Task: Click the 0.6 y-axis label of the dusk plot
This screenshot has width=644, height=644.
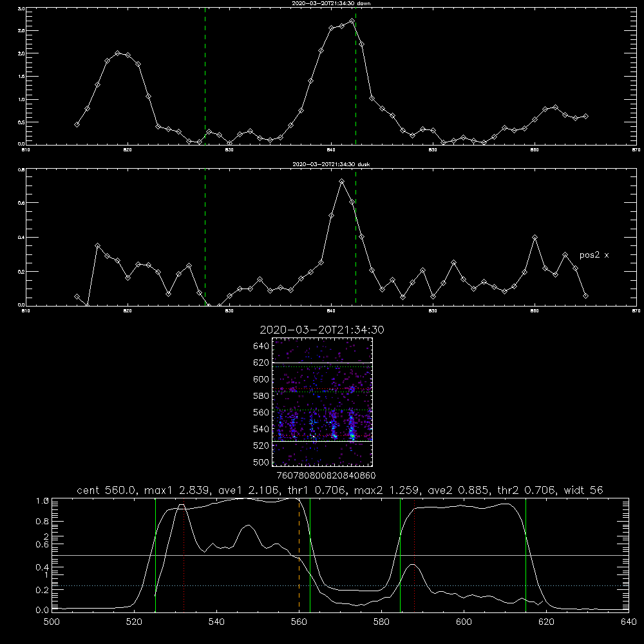Action: pos(22,203)
